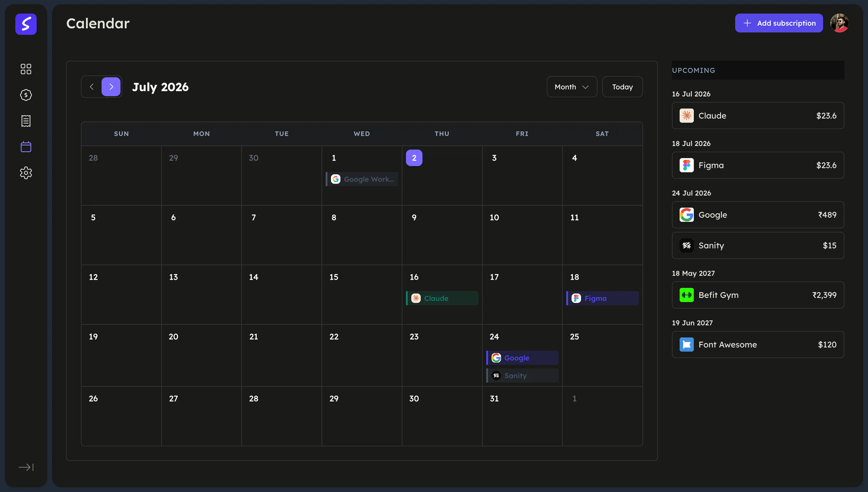The width and height of the screenshot is (868, 492).
Task: Click Sanity icon in upcoming list
Action: coord(686,245)
